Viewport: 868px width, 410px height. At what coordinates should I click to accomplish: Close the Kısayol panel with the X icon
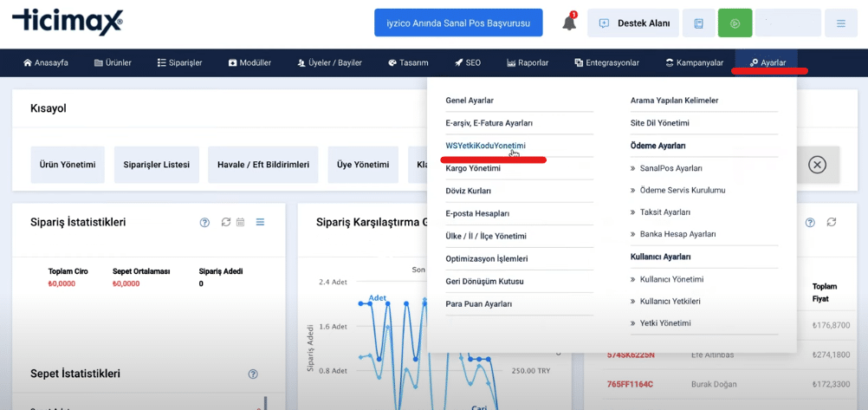click(817, 165)
